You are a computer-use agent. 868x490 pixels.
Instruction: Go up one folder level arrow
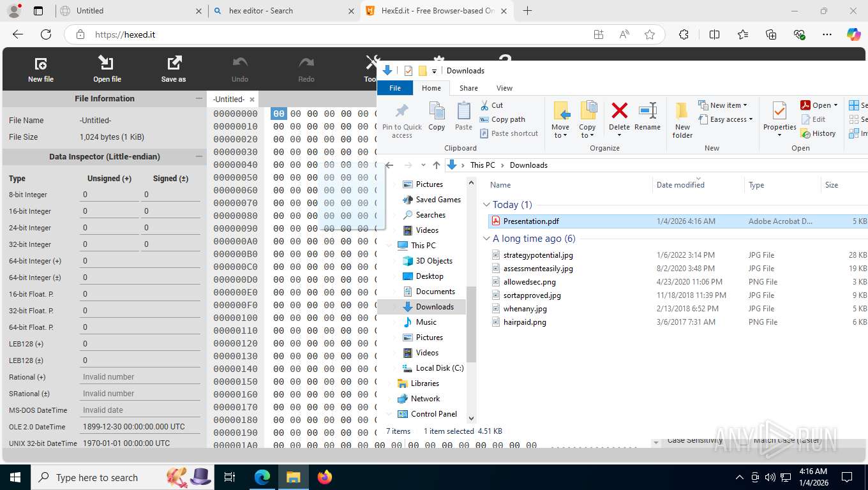tap(437, 165)
